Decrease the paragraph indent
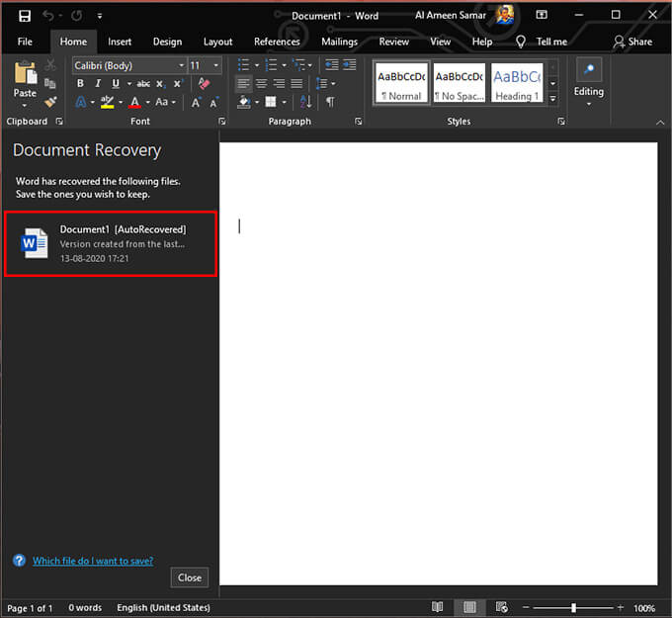This screenshot has width=672, height=618. coord(332,64)
